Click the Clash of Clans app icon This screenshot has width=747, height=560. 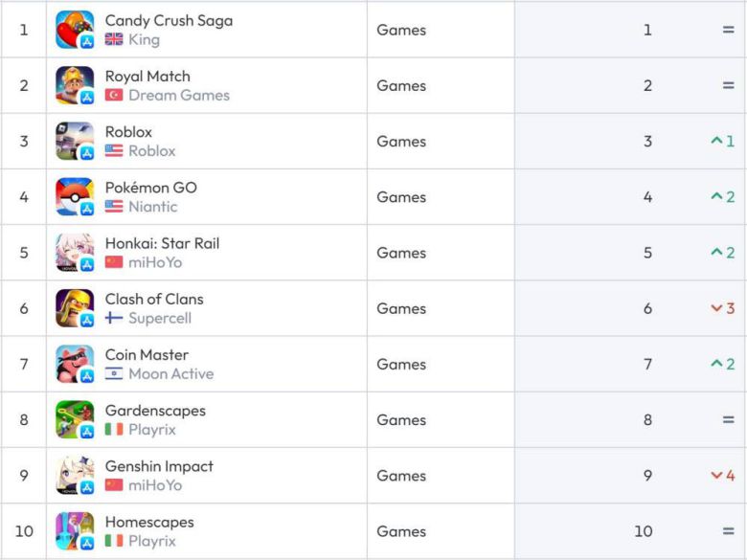click(74, 308)
